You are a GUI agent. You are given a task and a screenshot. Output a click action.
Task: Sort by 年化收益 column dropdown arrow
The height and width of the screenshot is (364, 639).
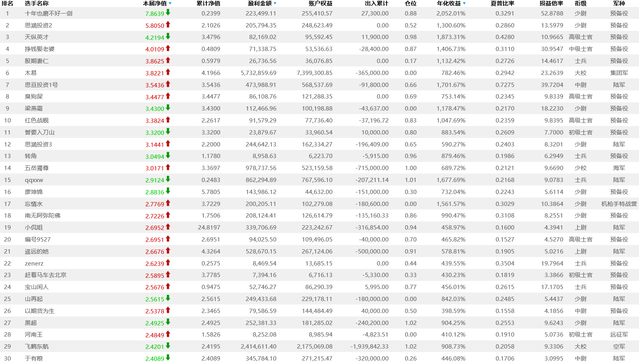(464, 3)
